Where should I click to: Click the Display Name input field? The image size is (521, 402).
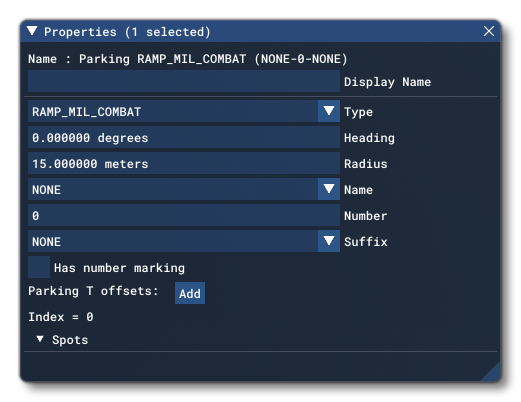pos(184,82)
